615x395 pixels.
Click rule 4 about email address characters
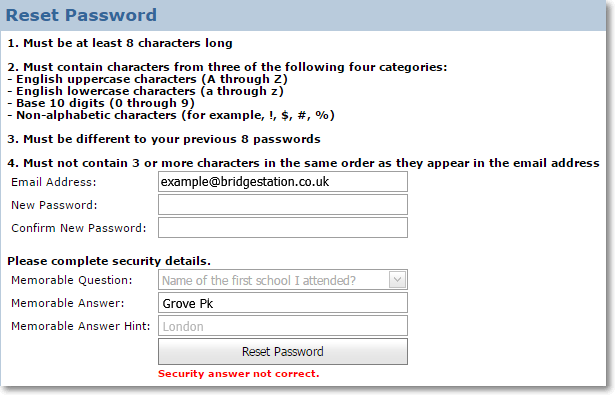point(303,163)
